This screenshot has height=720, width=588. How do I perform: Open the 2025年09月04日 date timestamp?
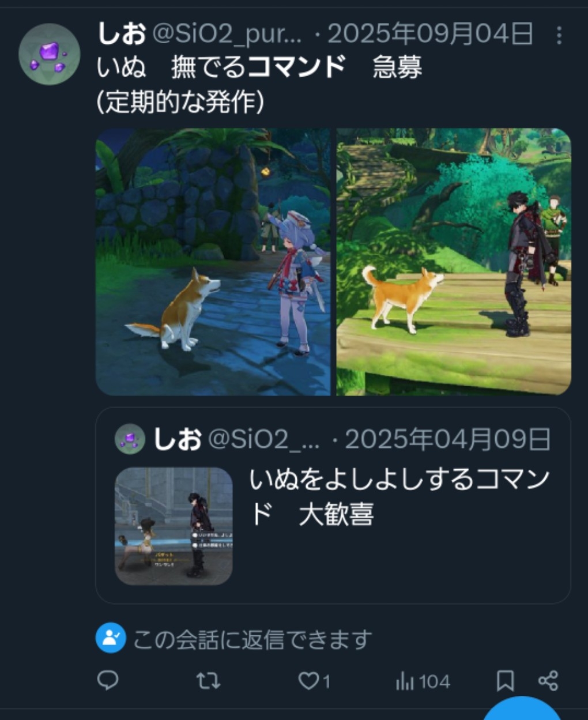point(430,35)
